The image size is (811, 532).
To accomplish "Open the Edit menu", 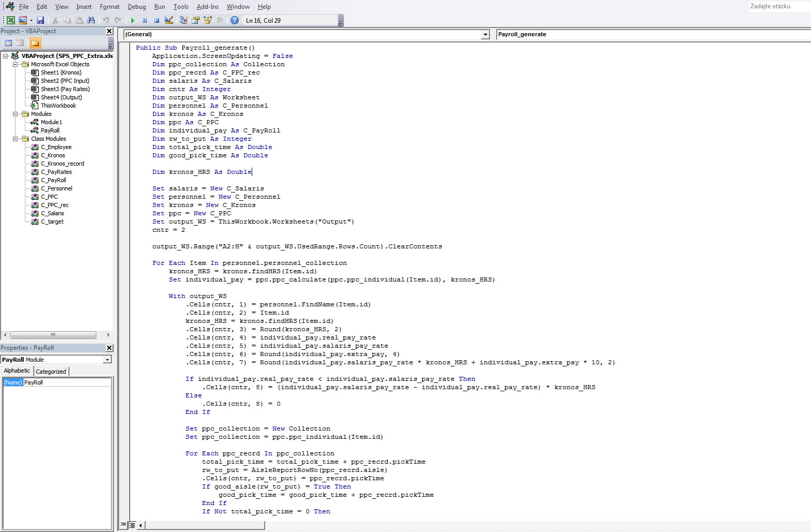I will tap(42, 7).
